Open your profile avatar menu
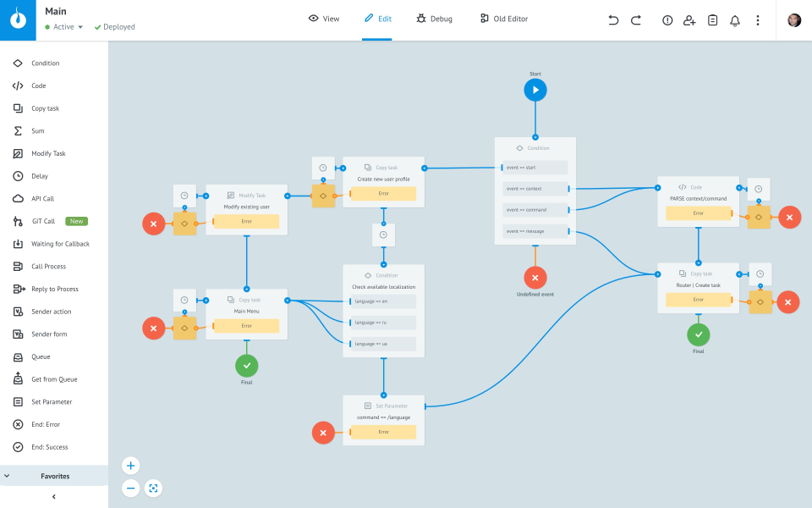This screenshot has height=508, width=812. (x=793, y=18)
